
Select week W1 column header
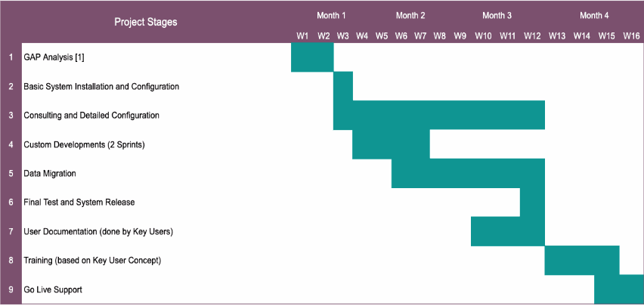click(302, 36)
